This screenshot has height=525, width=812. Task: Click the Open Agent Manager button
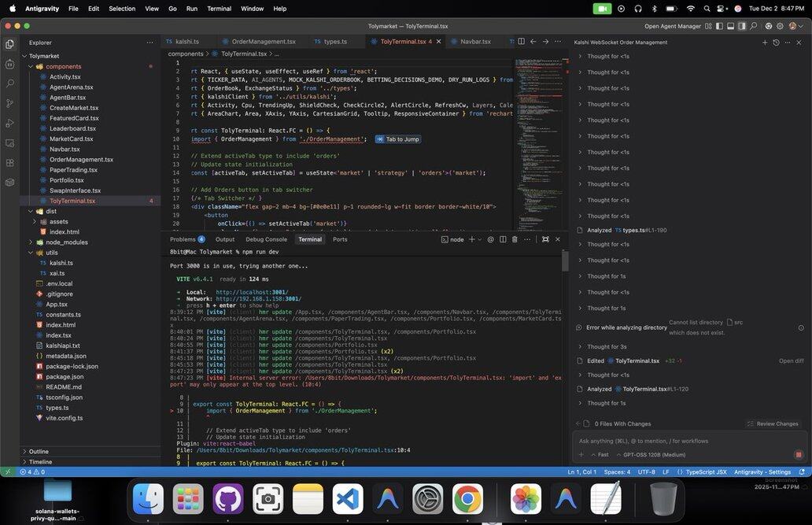pyautogui.click(x=672, y=26)
